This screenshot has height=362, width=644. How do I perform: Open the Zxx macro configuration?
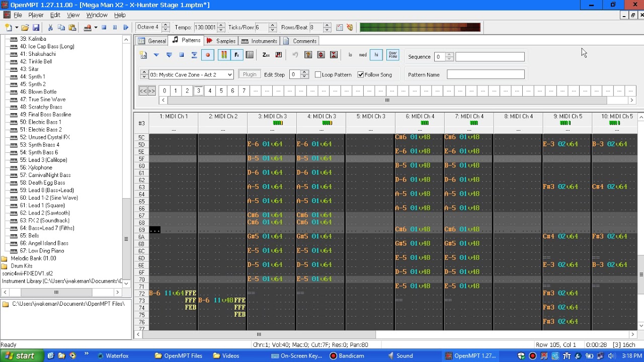click(266, 55)
